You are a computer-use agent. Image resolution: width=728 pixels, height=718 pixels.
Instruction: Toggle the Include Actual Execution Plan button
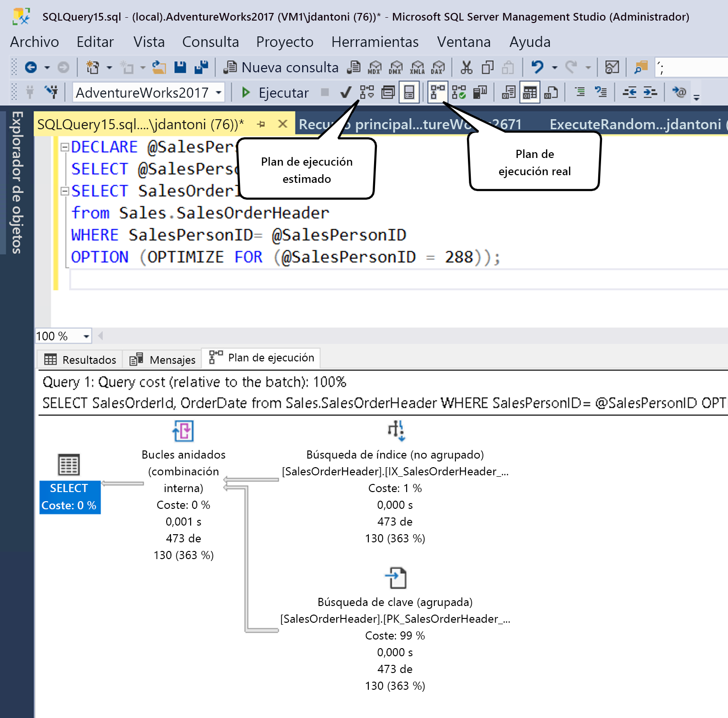pos(438,91)
